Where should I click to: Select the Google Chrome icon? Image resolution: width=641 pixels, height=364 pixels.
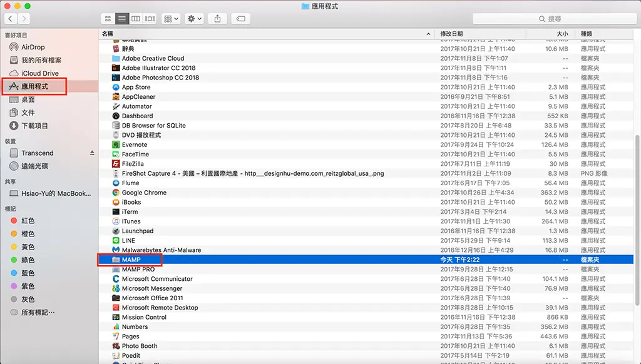pyautogui.click(x=116, y=193)
